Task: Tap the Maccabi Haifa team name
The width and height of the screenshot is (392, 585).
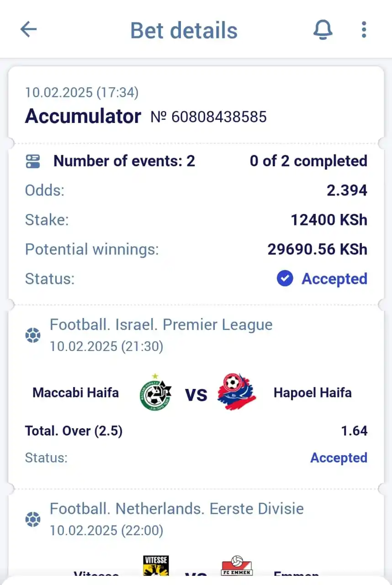Action: [76, 393]
